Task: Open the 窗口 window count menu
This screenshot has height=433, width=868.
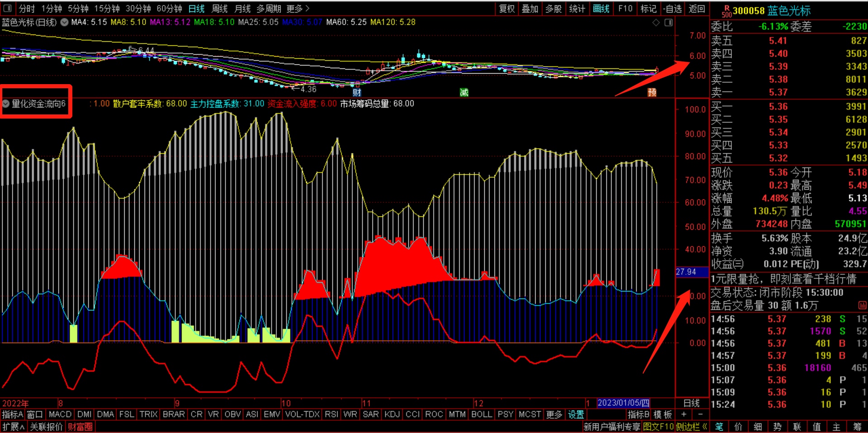Action: [35, 414]
